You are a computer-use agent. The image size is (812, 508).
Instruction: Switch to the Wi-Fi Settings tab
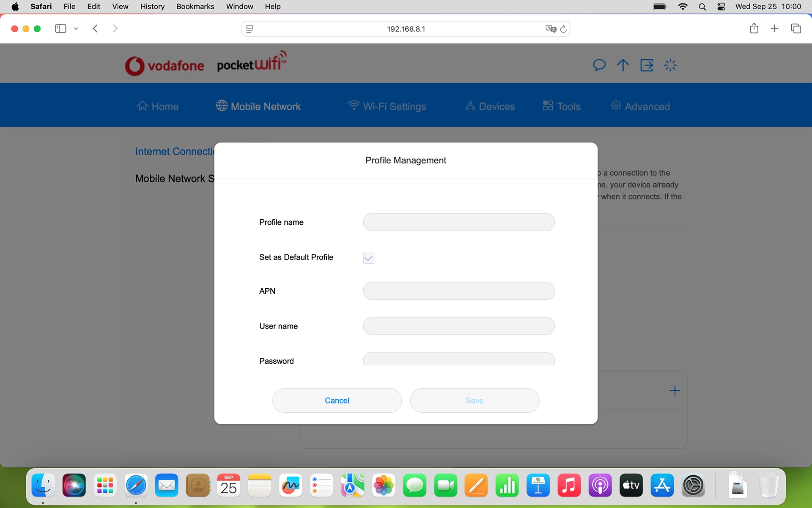tap(387, 106)
